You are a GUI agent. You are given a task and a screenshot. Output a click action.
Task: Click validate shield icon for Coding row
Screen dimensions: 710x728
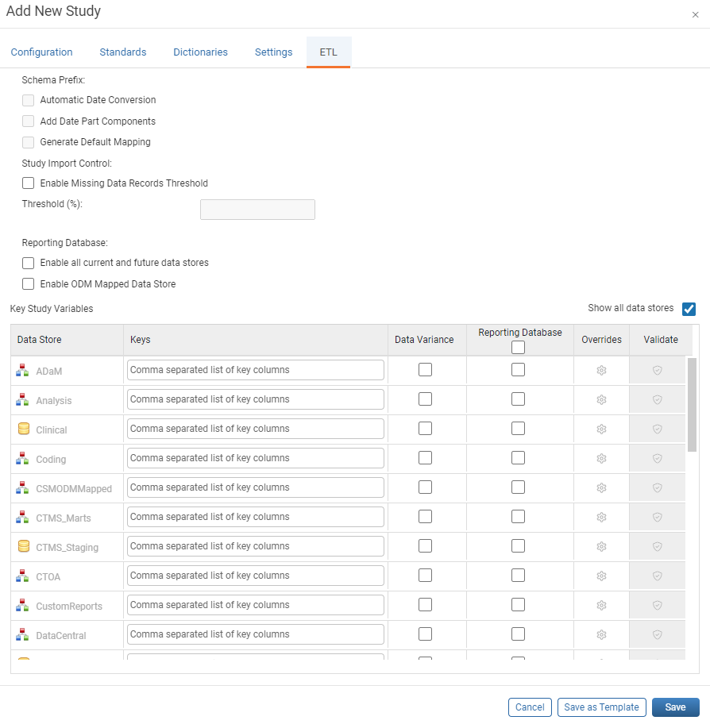click(x=657, y=459)
